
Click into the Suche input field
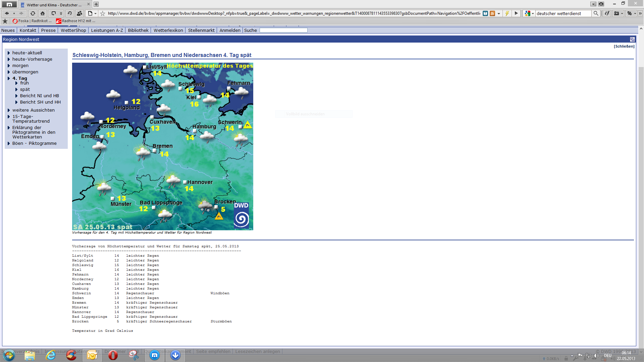[x=283, y=30]
